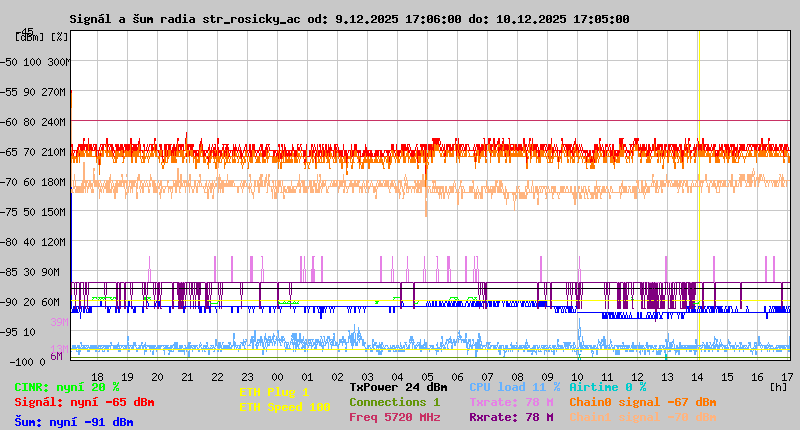Image resolution: width=800 pixels, height=430 pixels.
Task: Click the chart title text
Action: coord(349,19)
